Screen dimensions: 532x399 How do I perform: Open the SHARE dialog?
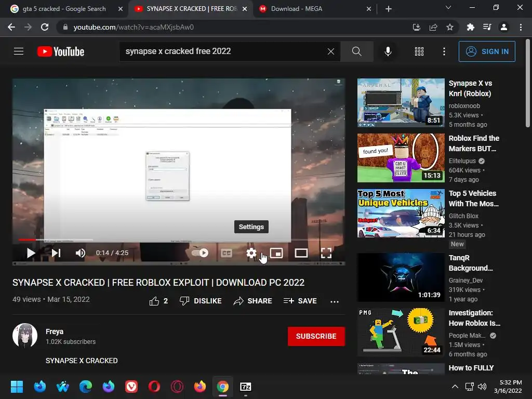click(253, 301)
